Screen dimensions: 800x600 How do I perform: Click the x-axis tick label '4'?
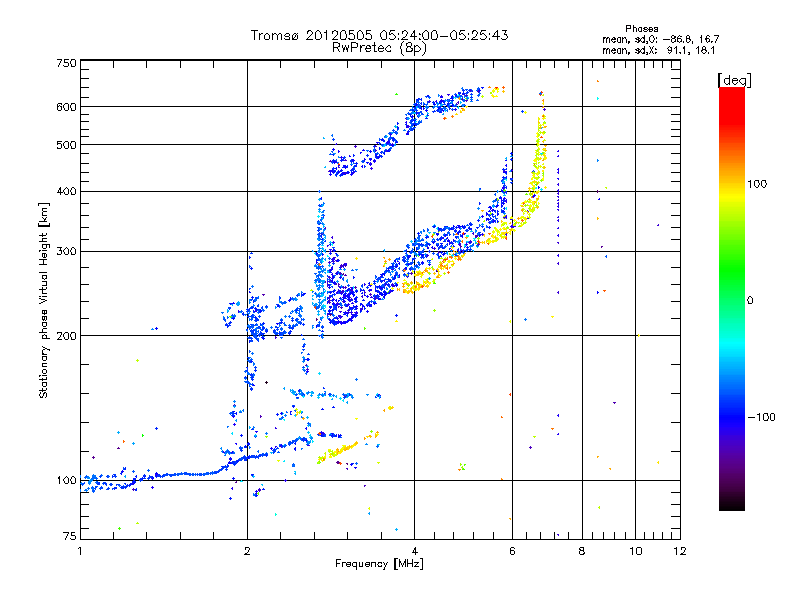(x=414, y=551)
